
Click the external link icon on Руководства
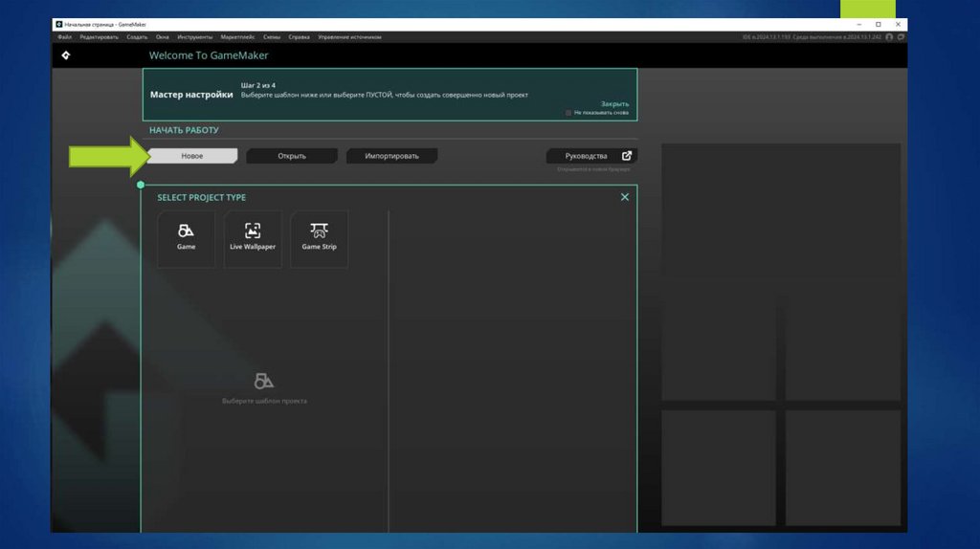[626, 156]
